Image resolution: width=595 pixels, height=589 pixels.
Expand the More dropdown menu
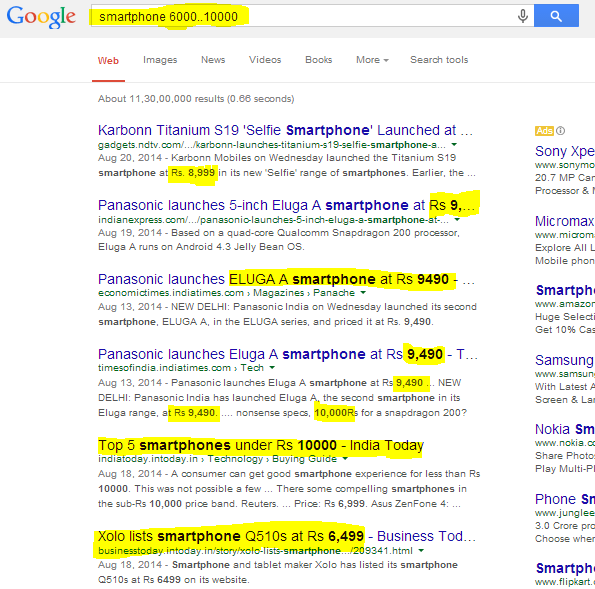coord(372,60)
